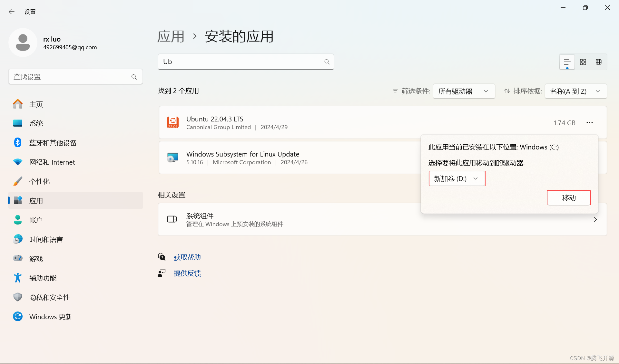Switch to list view layout icon
Screen dimensions: 619x364
567,62
